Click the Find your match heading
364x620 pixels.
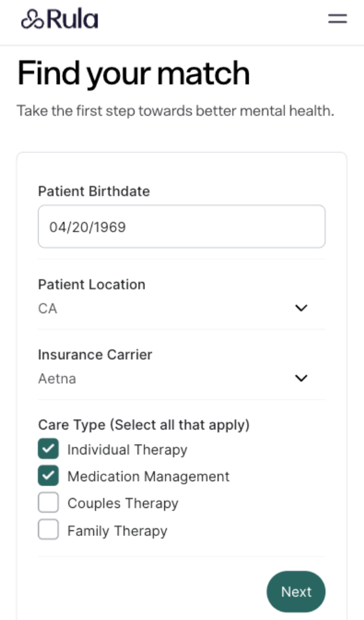click(x=134, y=72)
